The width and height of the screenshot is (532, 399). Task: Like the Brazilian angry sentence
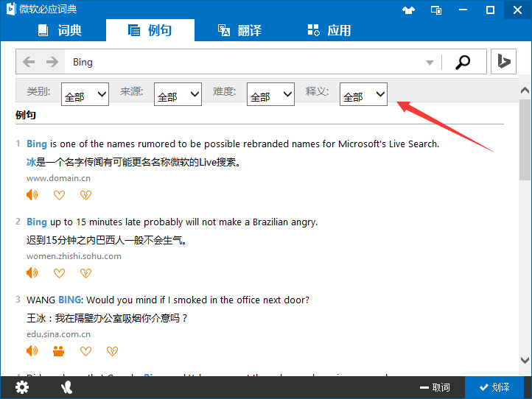[60, 273]
